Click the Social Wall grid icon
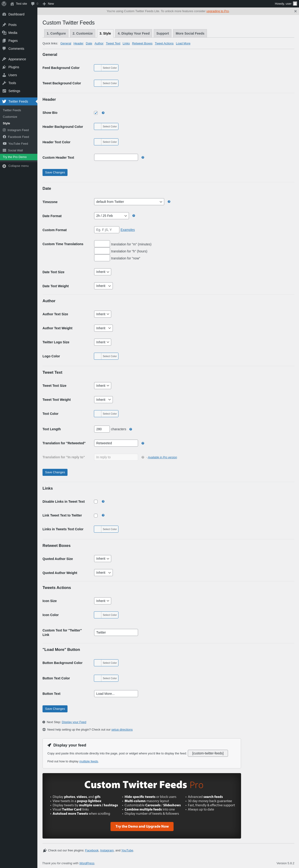 point(4,150)
